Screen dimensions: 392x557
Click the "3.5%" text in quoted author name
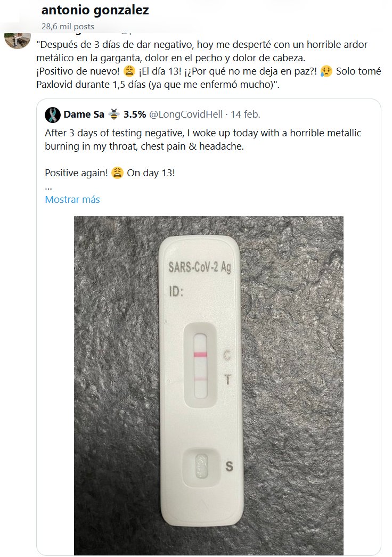(135, 114)
